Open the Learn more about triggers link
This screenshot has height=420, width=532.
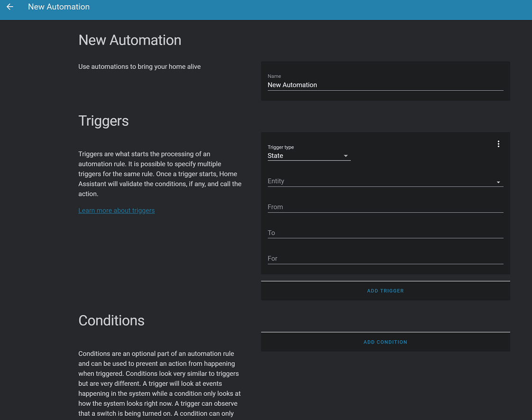117,210
